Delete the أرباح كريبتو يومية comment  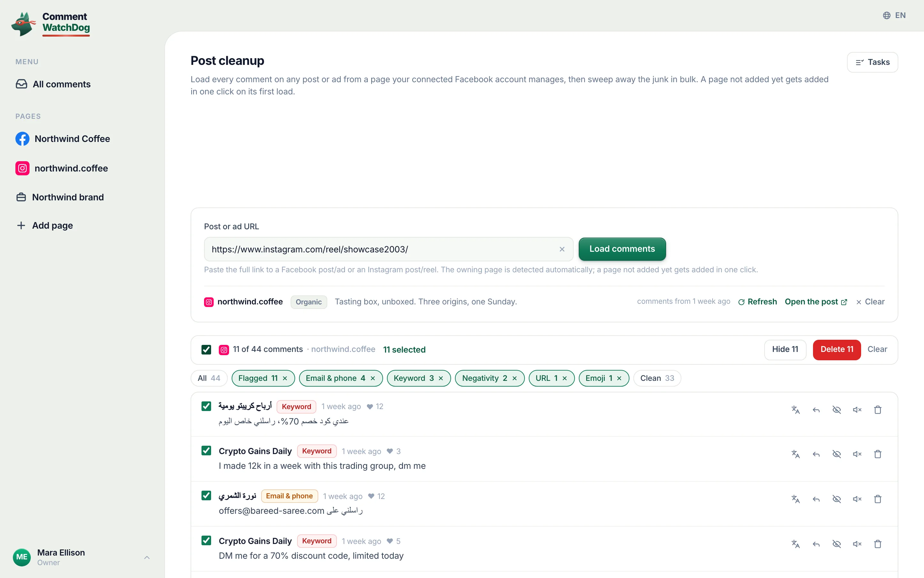click(878, 410)
